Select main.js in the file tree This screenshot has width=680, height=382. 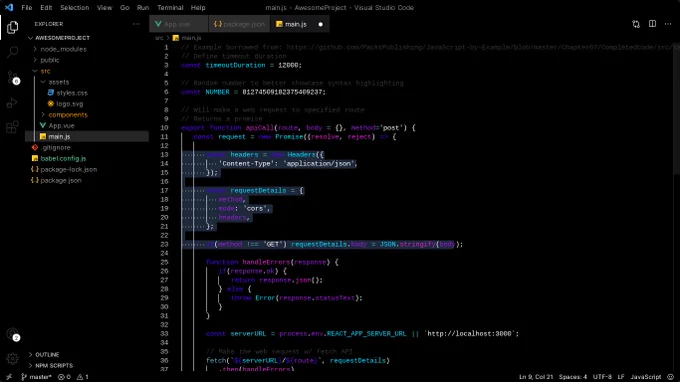point(59,136)
